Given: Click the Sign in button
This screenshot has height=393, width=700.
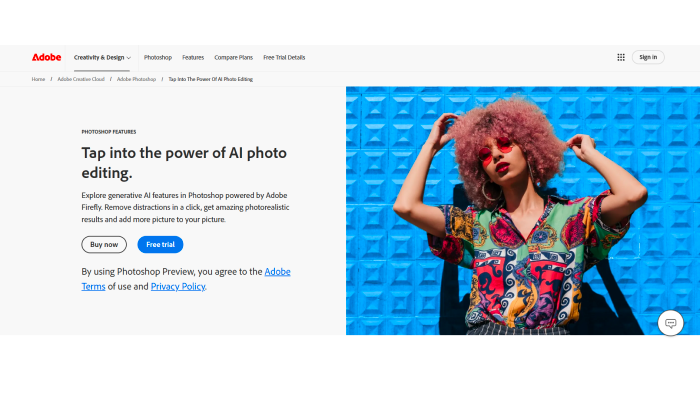Looking at the screenshot, I should 648,57.
